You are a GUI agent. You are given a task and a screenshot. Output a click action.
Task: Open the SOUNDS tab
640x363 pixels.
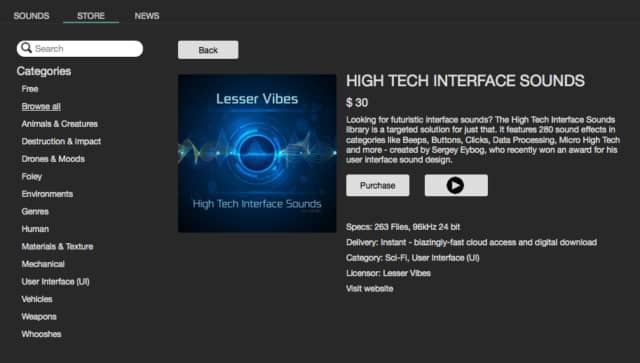(x=31, y=16)
